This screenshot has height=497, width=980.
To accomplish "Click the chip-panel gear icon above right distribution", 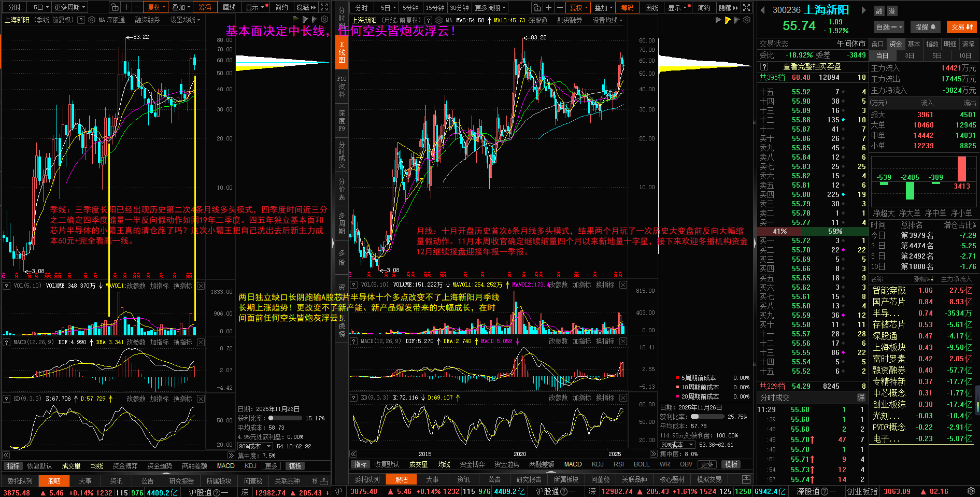I will click(x=747, y=20).
